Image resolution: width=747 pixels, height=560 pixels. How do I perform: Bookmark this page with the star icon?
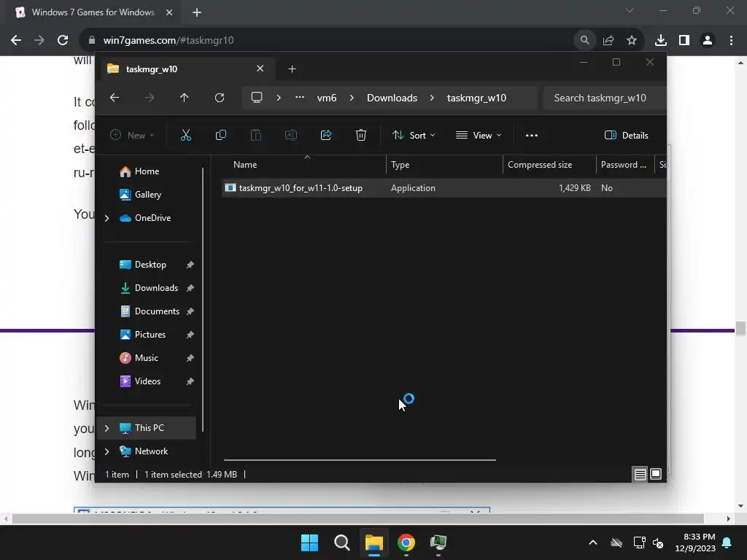(x=632, y=40)
